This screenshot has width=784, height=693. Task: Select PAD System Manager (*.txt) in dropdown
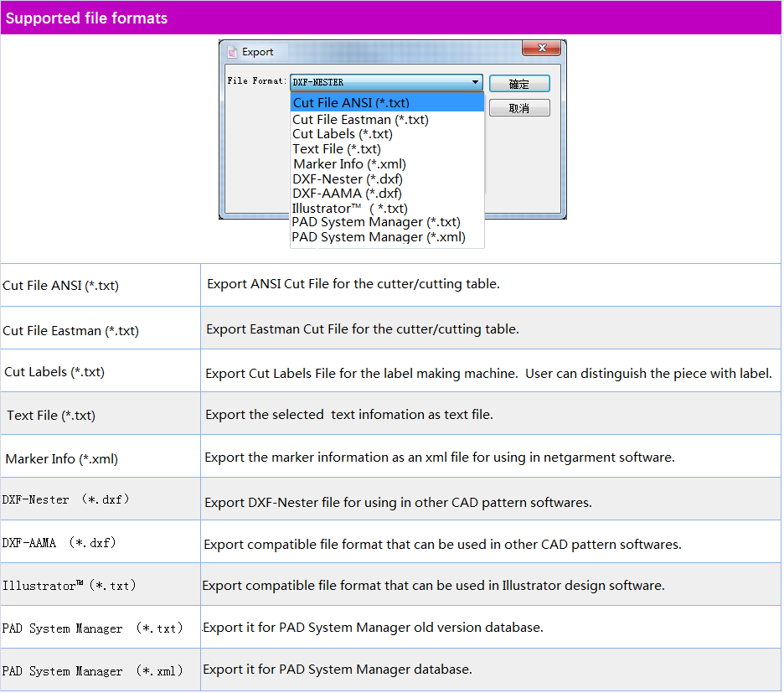(376, 222)
